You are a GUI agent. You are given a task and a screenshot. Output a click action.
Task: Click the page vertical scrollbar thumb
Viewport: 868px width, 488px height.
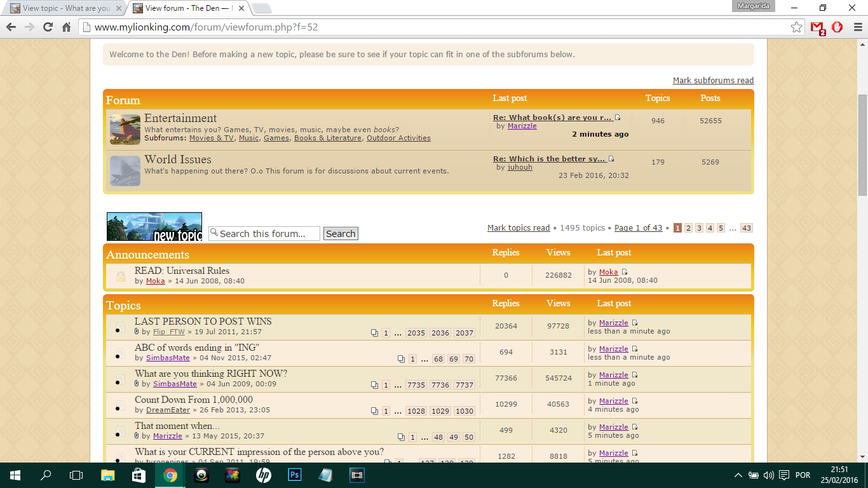click(862, 145)
